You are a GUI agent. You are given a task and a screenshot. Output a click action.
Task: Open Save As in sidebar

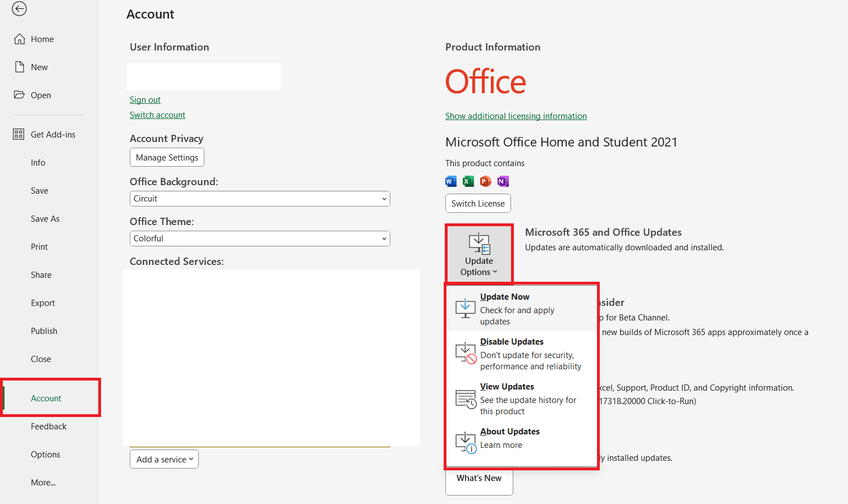[45, 218]
